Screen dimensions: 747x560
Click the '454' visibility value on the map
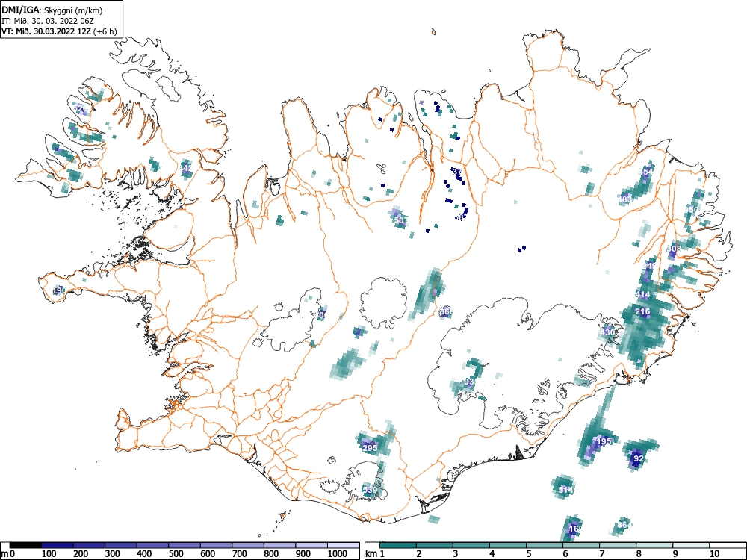tap(646, 172)
